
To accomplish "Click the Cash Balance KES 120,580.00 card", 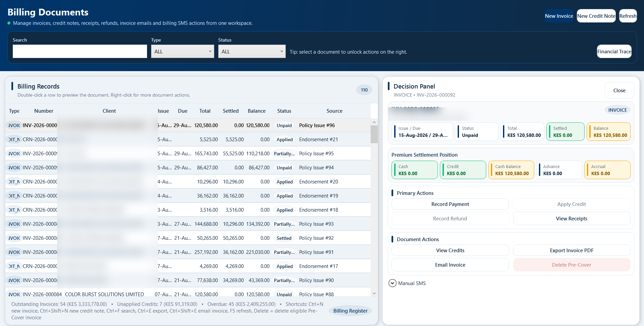I will tap(511, 170).
